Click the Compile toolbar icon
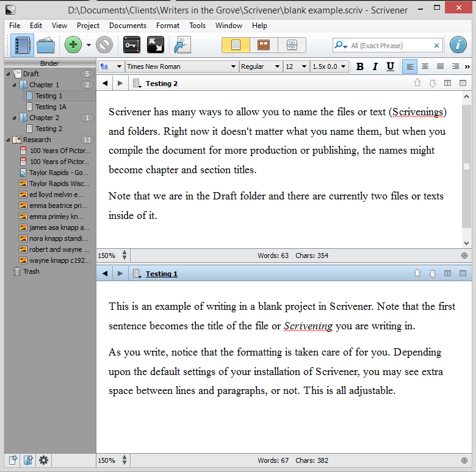The width and height of the screenshot is (476, 472). pyautogui.click(x=182, y=45)
